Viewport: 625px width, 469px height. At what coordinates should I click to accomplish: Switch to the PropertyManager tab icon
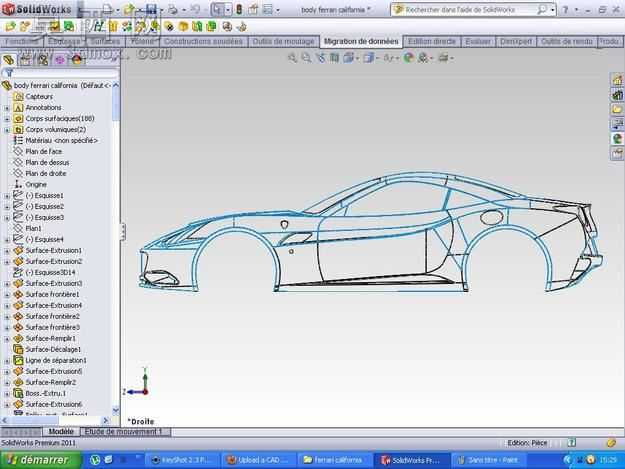click(x=26, y=60)
